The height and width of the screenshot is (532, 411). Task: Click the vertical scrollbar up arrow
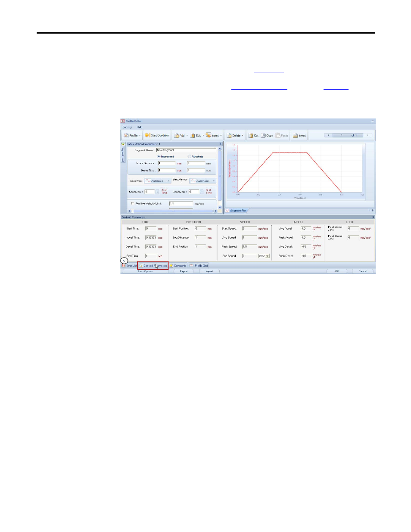(220, 149)
